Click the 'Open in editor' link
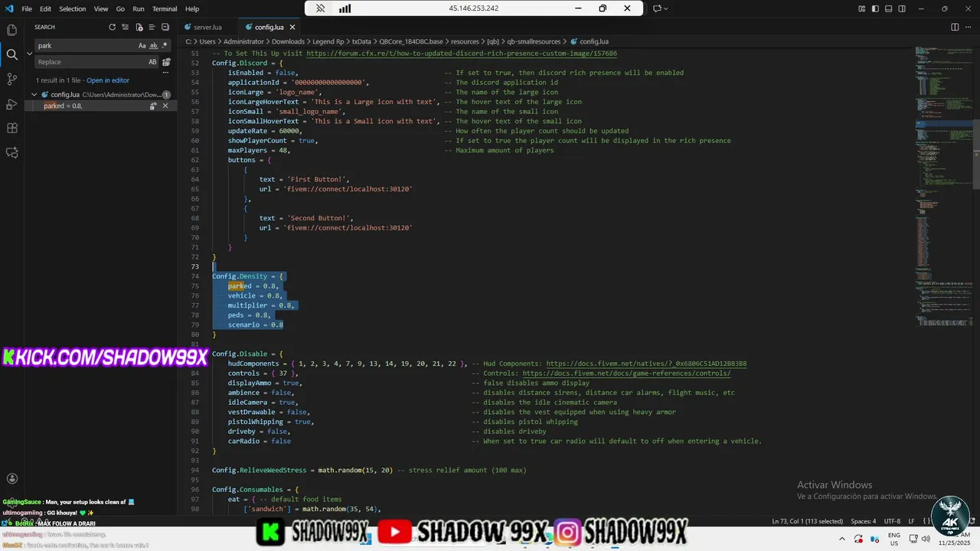Image resolution: width=980 pixels, height=551 pixels. pyautogui.click(x=108, y=80)
